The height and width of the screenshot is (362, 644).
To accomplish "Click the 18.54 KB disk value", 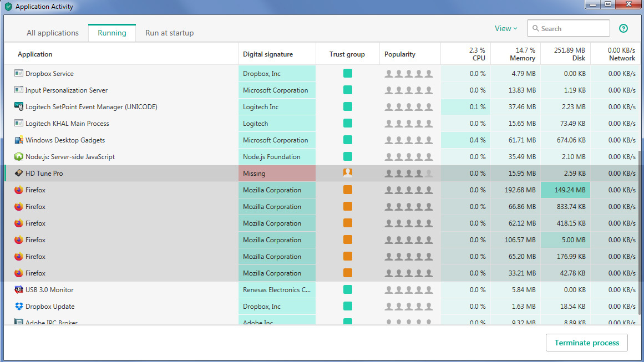I will pyautogui.click(x=572, y=306).
